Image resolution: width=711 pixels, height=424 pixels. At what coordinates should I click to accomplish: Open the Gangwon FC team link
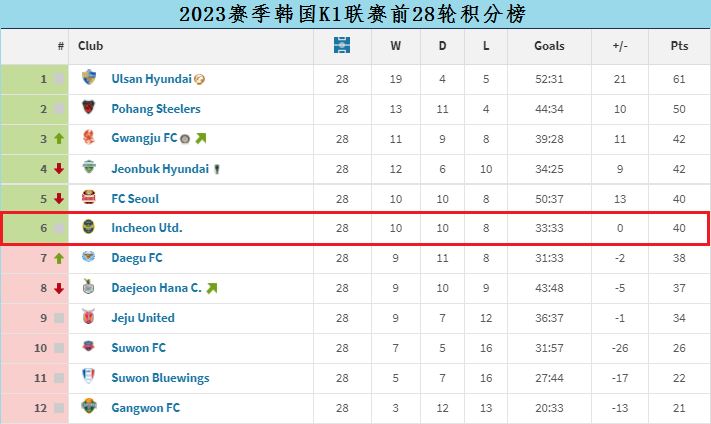pyautogui.click(x=146, y=408)
